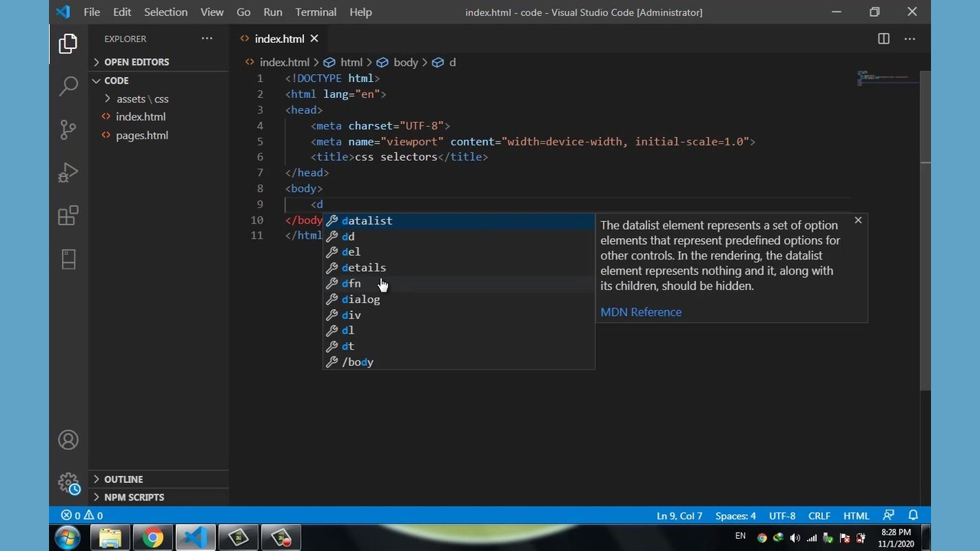Choose the div suggestion from autocomplete list
This screenshot has width=980, height=551.
tap(351, 315)
